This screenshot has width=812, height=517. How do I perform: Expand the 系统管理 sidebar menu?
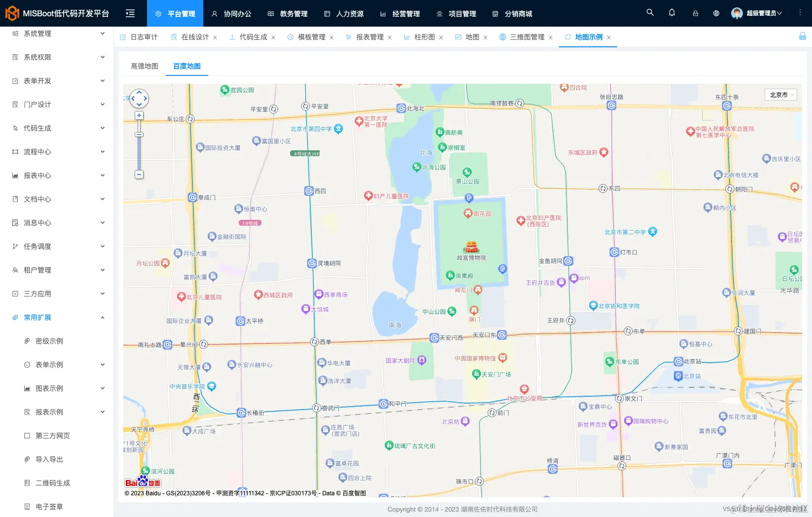click(x=57, y=34)
